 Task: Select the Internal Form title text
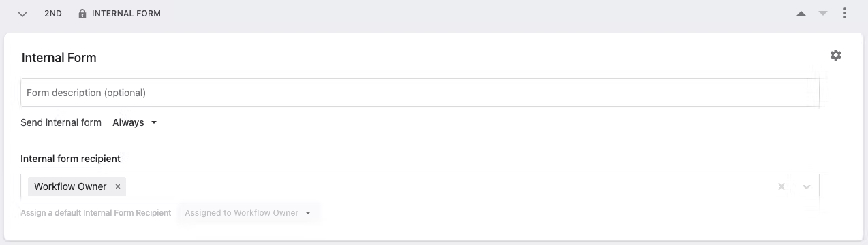[x=59, y=58]
